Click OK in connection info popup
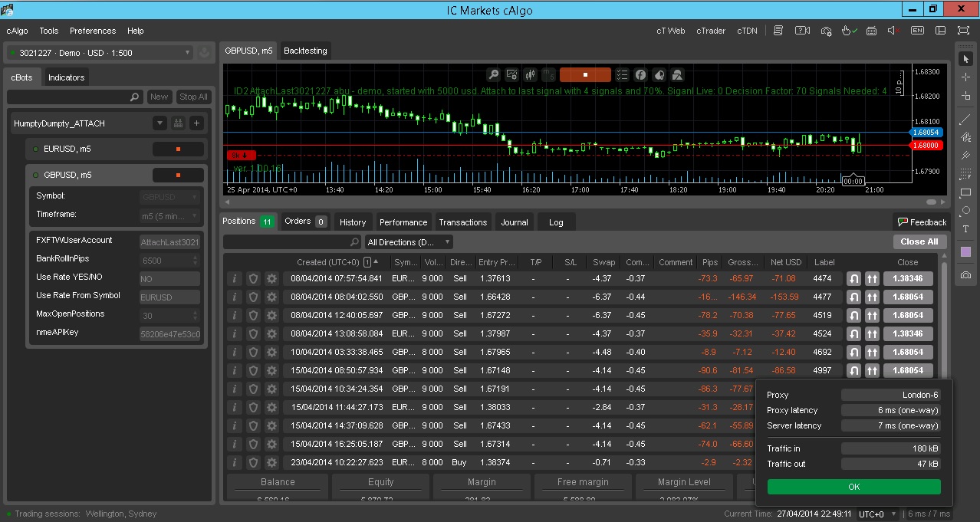The image size is (980, 522). (854, 487)
